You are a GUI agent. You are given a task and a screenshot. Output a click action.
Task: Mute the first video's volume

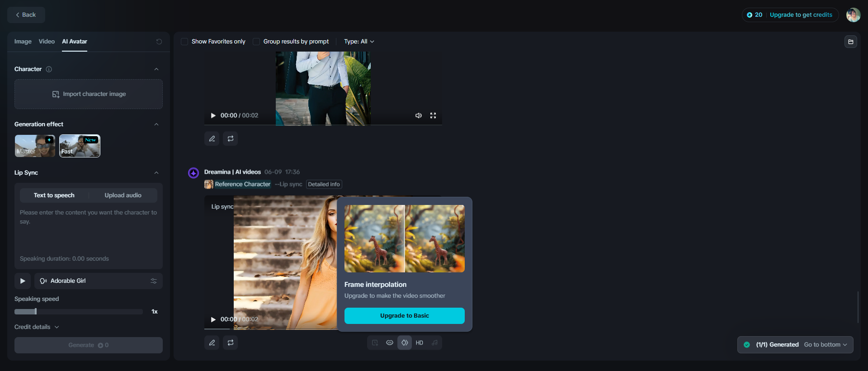click(419, 116)
